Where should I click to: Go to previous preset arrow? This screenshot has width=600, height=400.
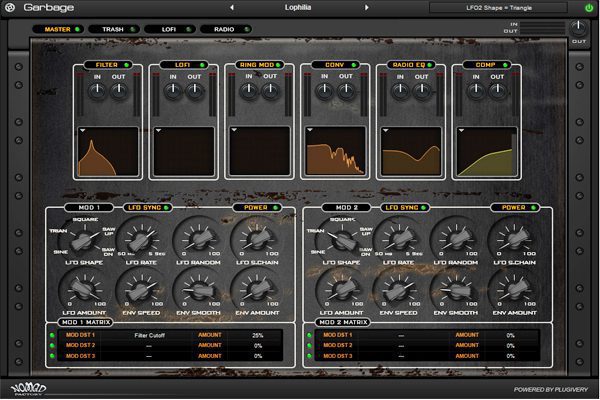point(232,7)
